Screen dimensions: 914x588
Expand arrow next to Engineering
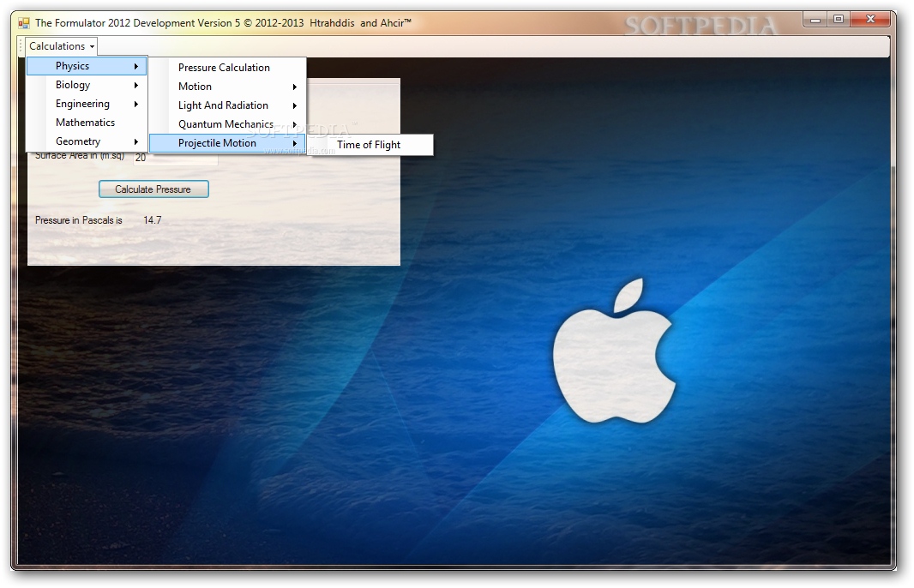pos(136,105)
